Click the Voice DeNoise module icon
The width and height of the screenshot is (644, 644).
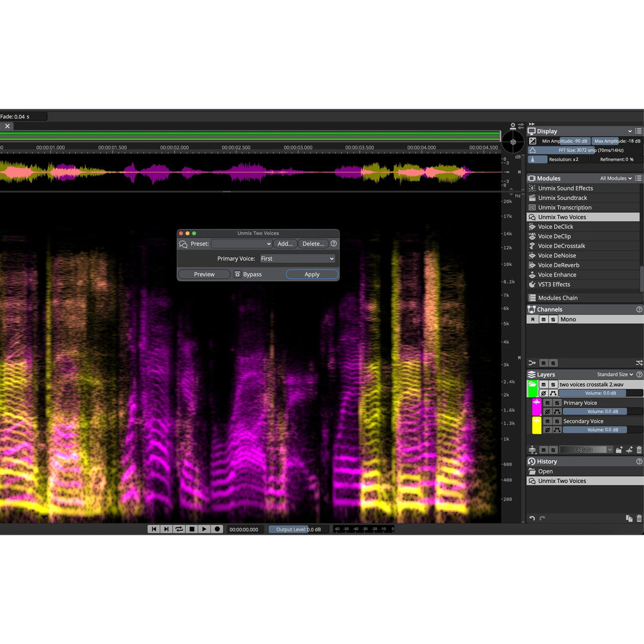click(x=532, y=255)
